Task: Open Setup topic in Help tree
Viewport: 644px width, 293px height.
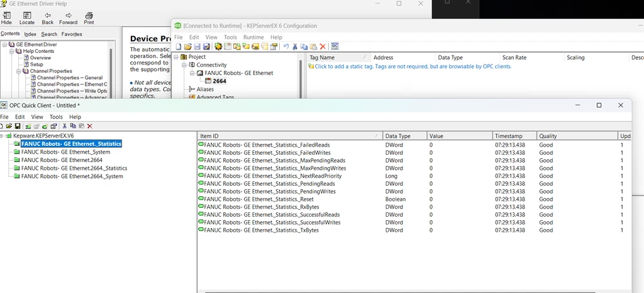Action: coord(36,65)
